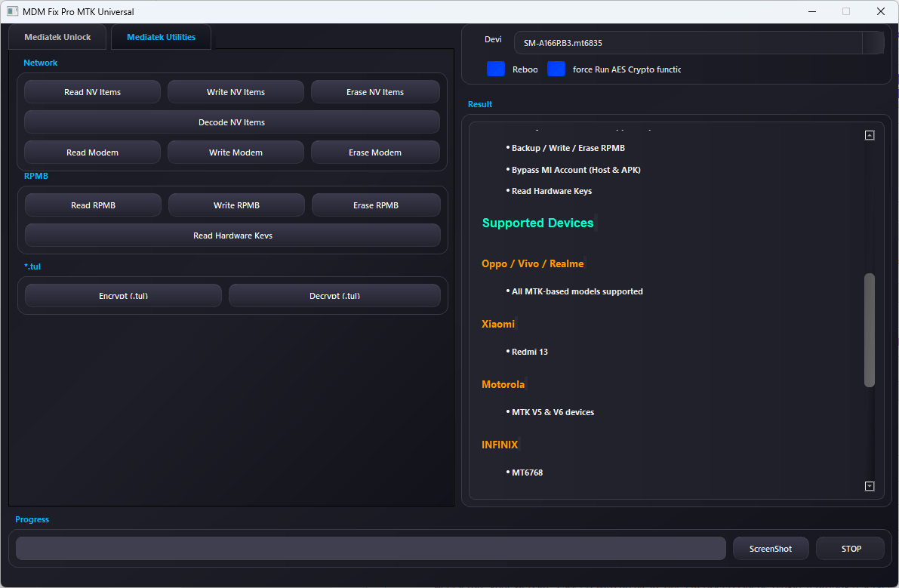
Task: Click the MDM Fix Pro title bar icon
Action: point(11,11)
